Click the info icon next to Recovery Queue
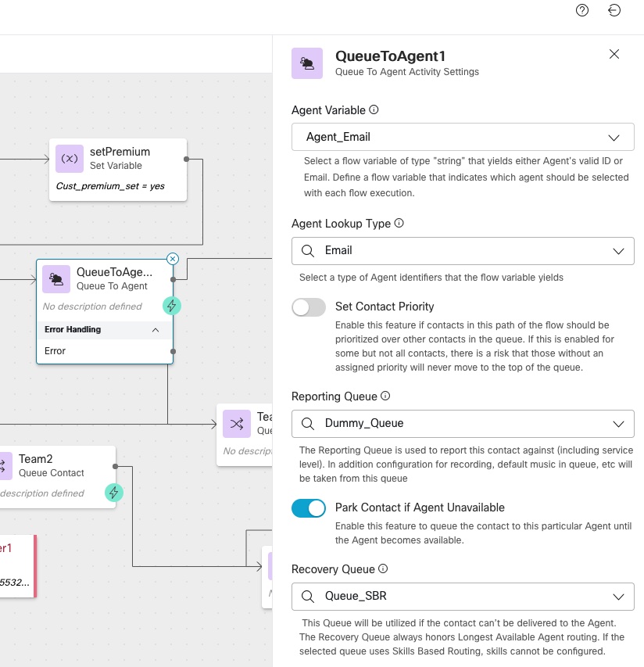The height and width of the screenshot is (667, 644). click(x=383, y=568)
